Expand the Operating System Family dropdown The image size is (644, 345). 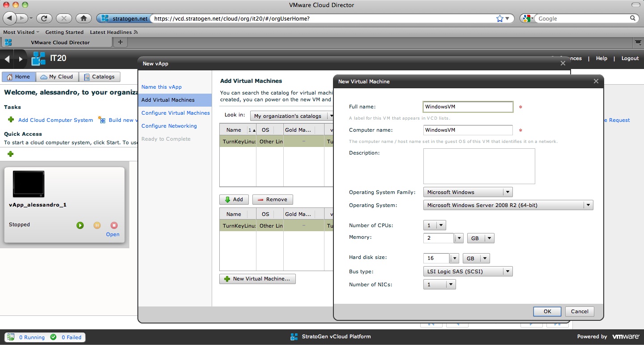pos(507,192)
